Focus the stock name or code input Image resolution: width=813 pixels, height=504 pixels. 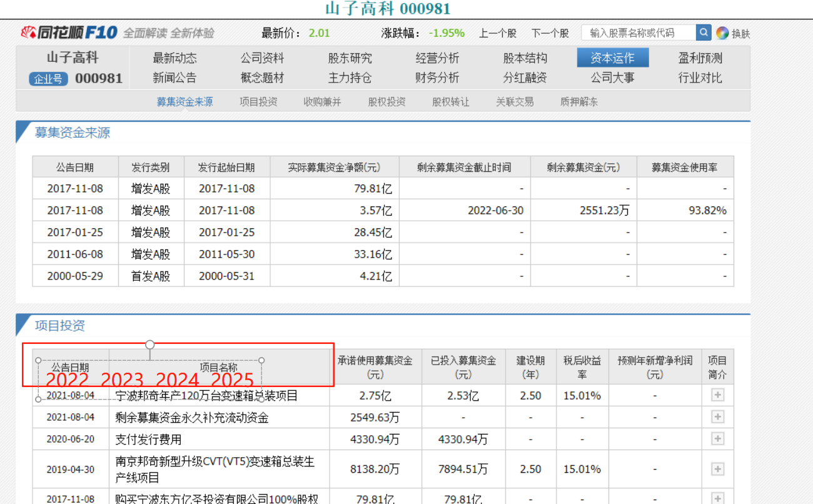click(x=639, y=33)
